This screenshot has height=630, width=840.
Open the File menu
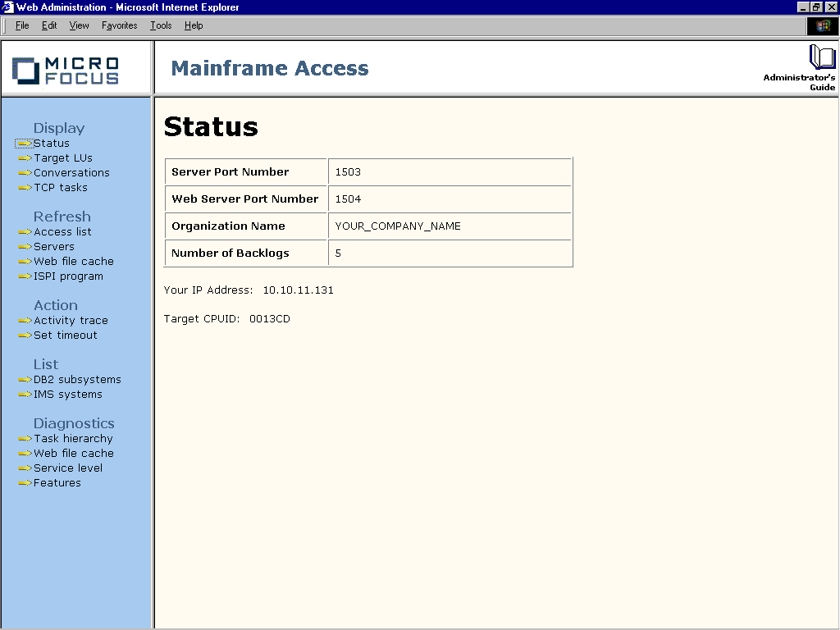click(22, 25)
